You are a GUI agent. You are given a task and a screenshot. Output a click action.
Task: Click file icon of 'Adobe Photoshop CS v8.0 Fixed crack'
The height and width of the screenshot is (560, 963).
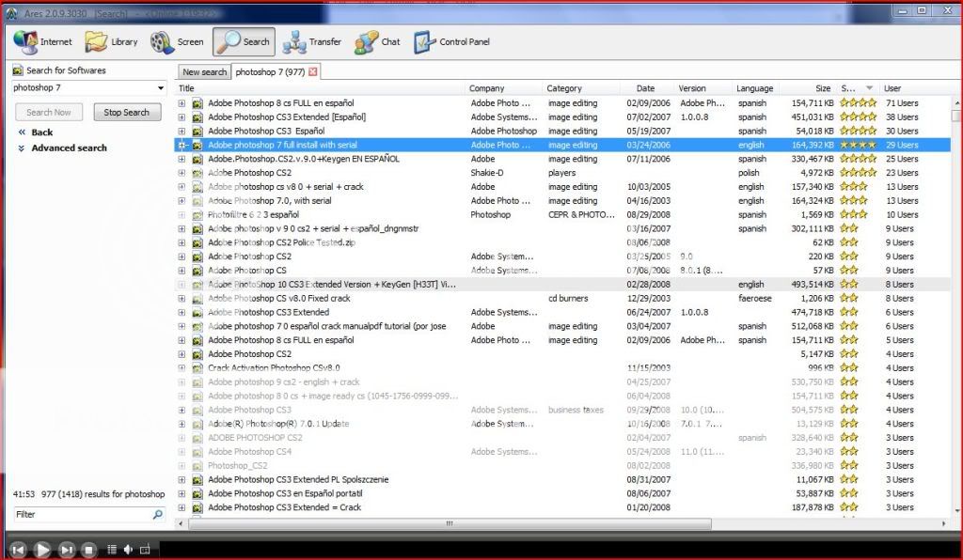click(x=197, y=299)
